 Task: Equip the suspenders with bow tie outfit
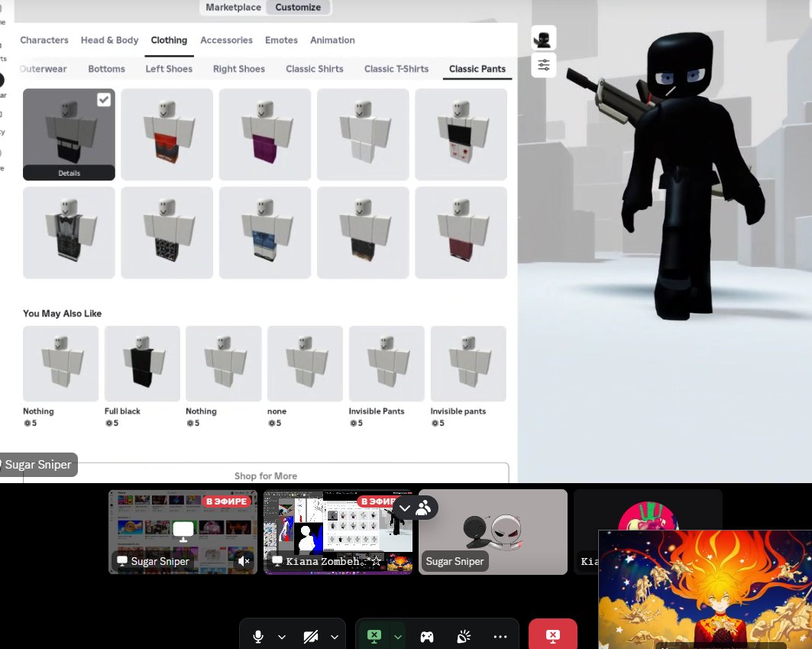click(69, 232)
